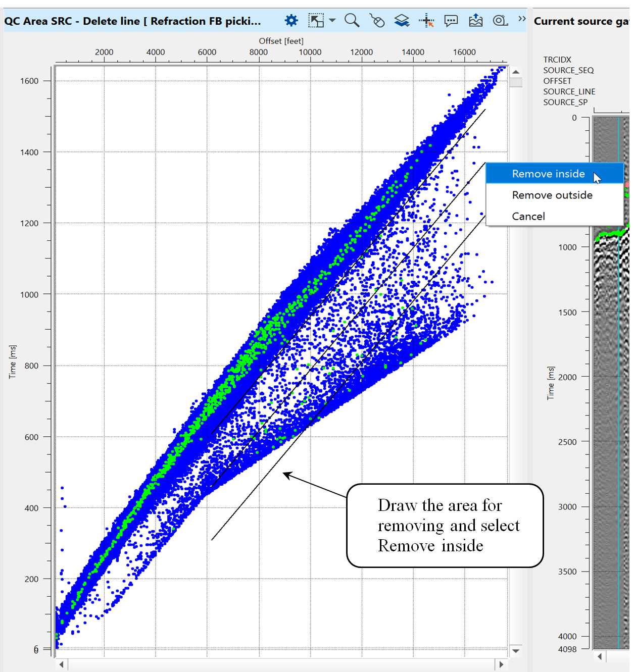
Task: Click the speech bubble annotation icon
Action: pos(451,21)
